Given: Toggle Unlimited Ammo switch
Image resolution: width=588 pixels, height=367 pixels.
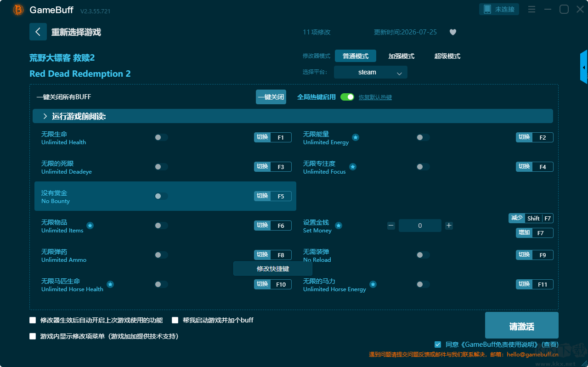Looking at the screenshot, I should pyautogui.click(x=161, y=255).
